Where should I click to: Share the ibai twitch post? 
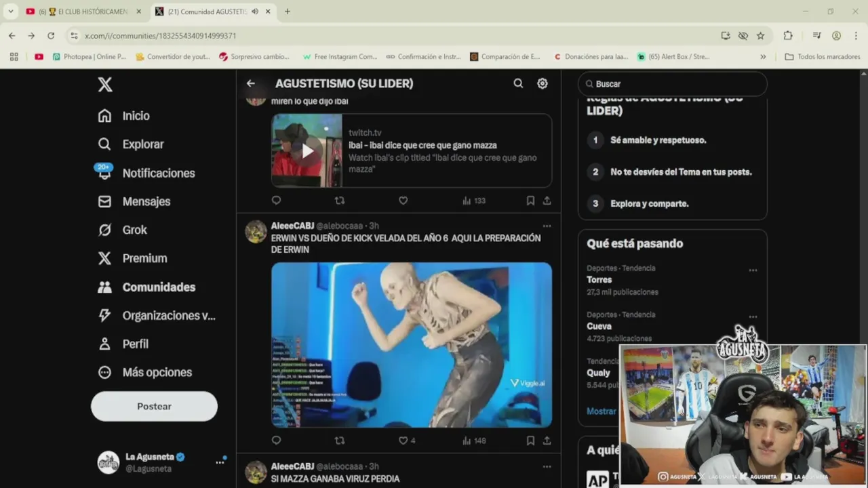coord(547,201)
